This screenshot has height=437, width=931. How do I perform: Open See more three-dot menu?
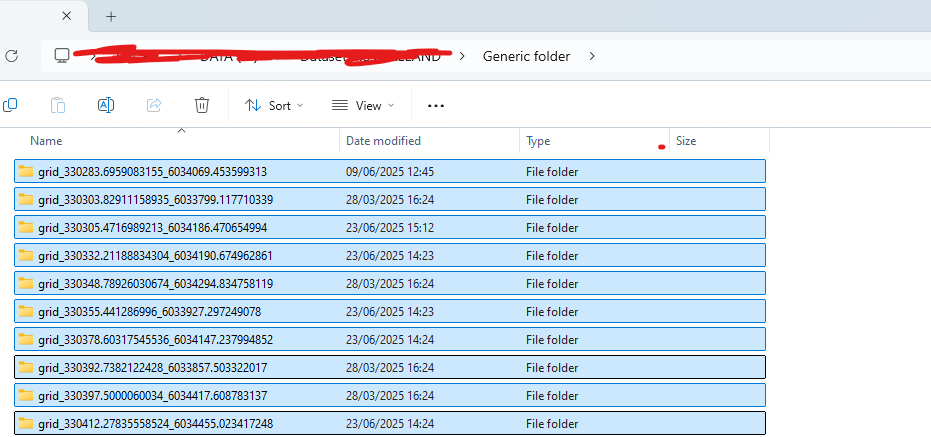(x=436, y=106)
